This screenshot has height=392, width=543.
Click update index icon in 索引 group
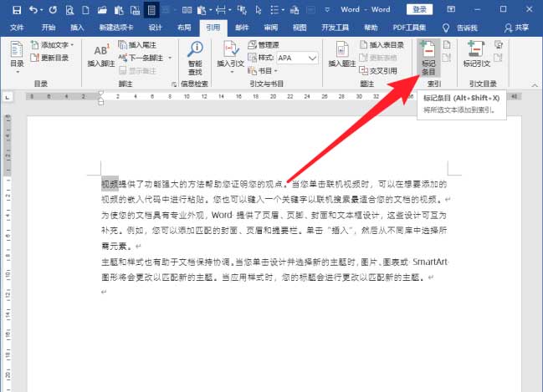click(x=447, y=58)
